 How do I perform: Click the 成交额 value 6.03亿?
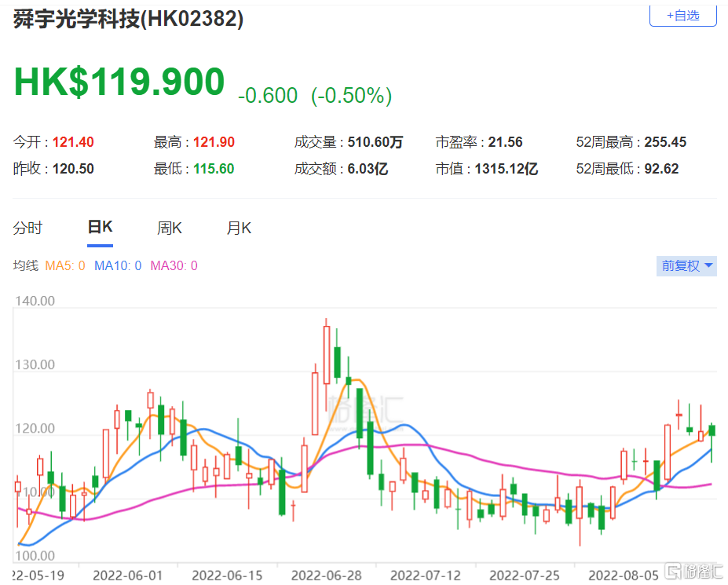368,169
